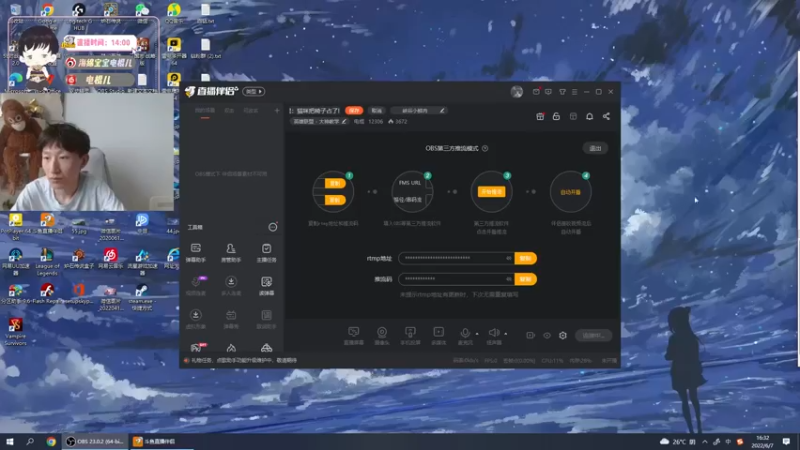Add a new scene with the plus button
The height and width of the screenshot is (450, 800).
coord(277,111)
